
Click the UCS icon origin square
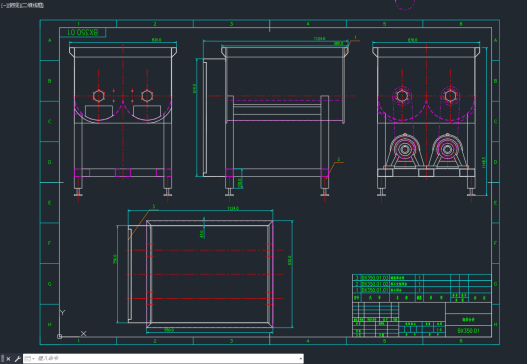pyautogui.click(x=59, y=336)
